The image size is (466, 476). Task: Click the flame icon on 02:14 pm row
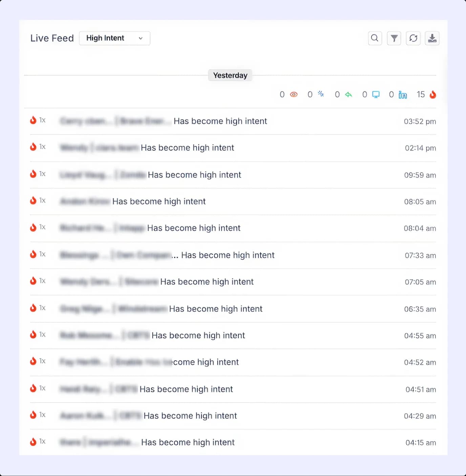point(33,147)
